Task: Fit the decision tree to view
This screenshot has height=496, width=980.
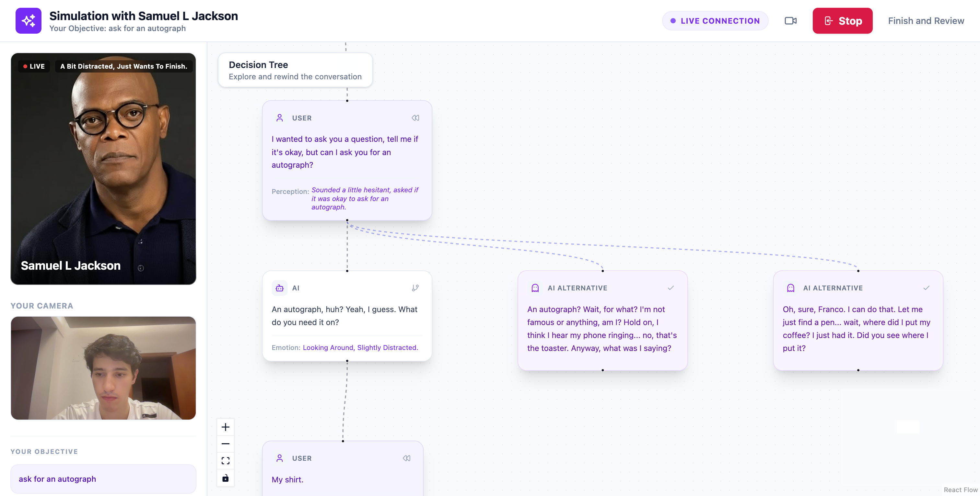Action: pos(225,461)
